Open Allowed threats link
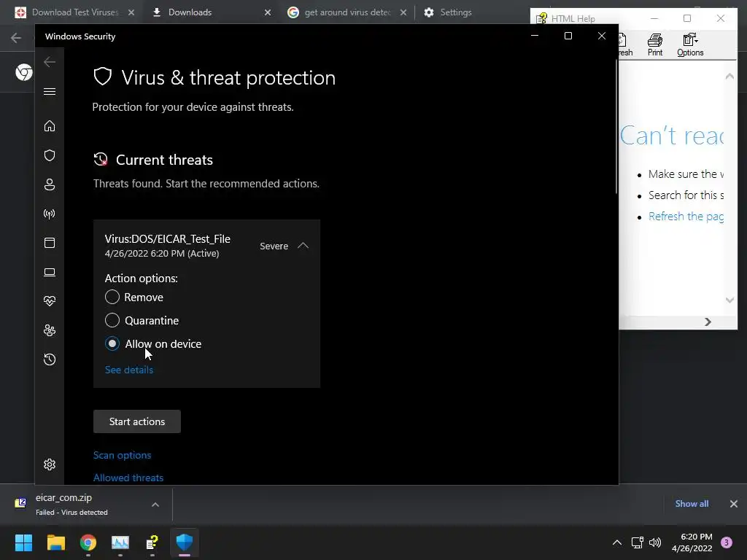Image resolution: width=747 pixels, height=560 pixels. pyautogui.click(x=128, y=478)
